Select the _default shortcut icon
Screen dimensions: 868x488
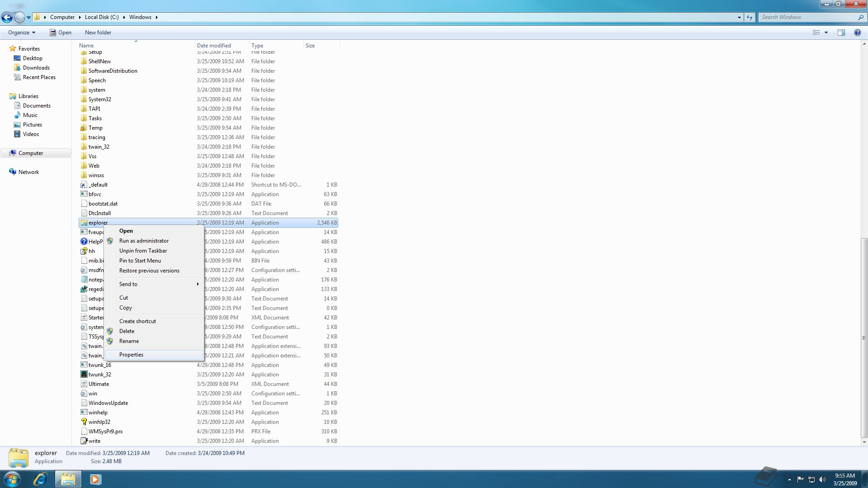click(x=84, y=185)
